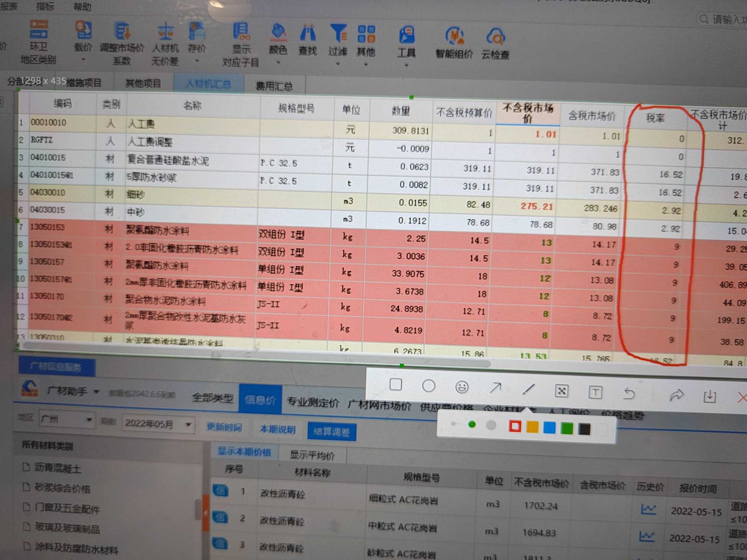Expand 工具 dropdown arrow
747x560 pixels.
[406, 65]
